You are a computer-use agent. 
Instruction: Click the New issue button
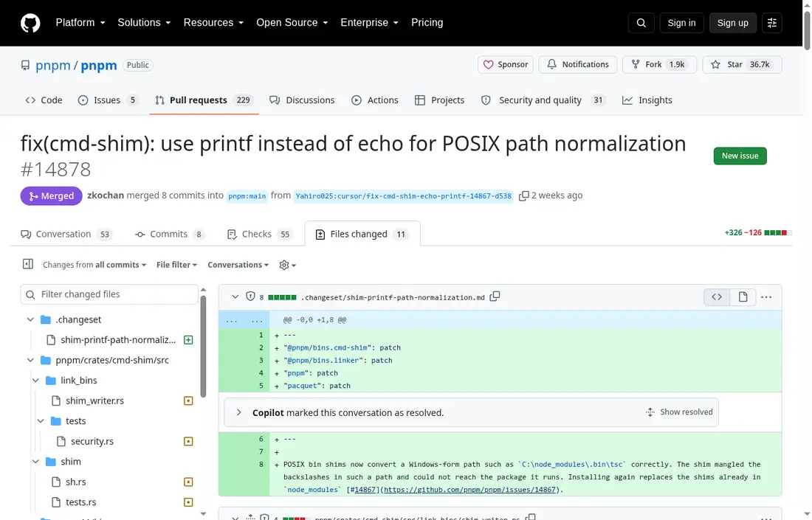pos(740,156)
